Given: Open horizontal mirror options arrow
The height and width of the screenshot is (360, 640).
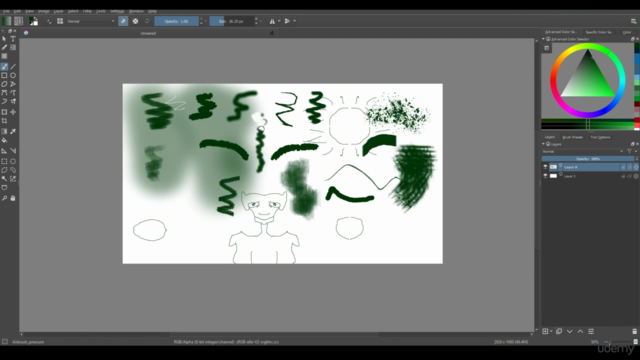Looking at the screenshot, I should tap(279, 21).
